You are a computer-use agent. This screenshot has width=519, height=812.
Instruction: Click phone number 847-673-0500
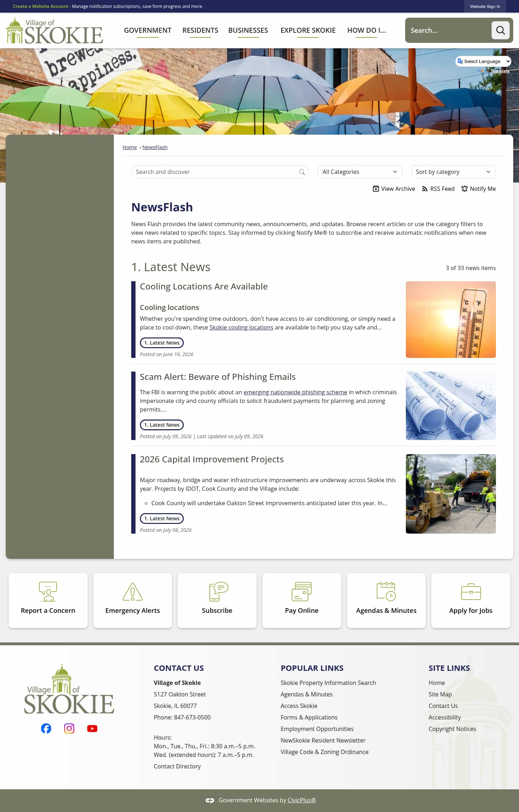[x=192, y=717]
